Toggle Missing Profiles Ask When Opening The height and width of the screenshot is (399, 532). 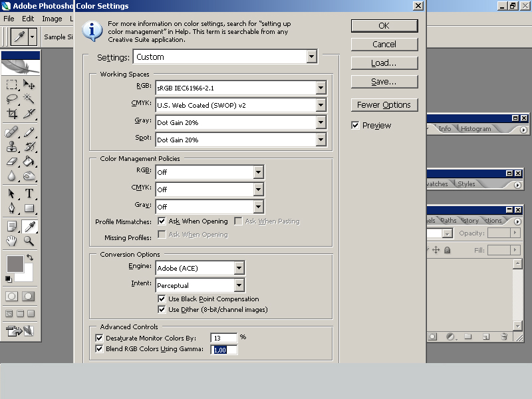[162, 235]
